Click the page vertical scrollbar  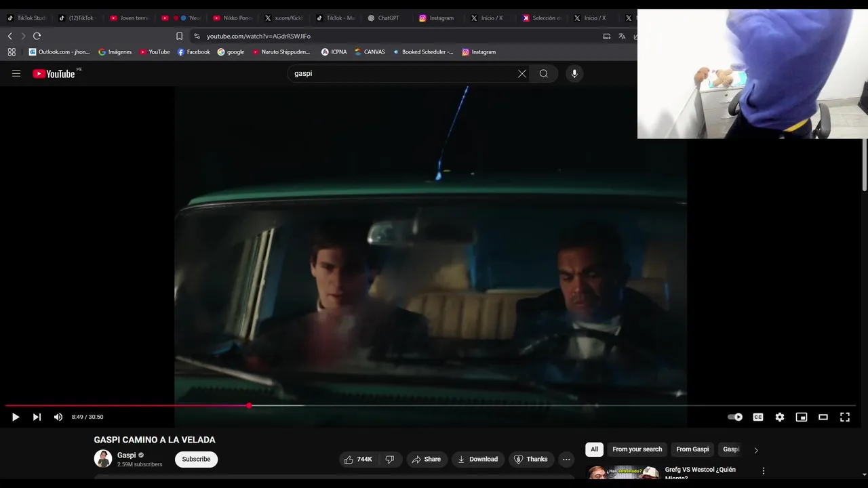tap(864, 165)
